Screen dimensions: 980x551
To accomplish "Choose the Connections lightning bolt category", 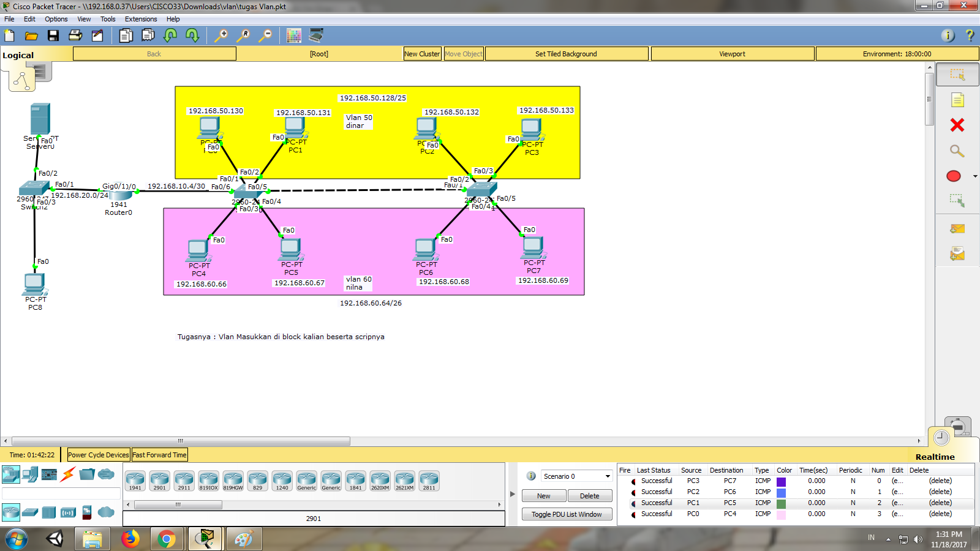I will coord(67,473).
